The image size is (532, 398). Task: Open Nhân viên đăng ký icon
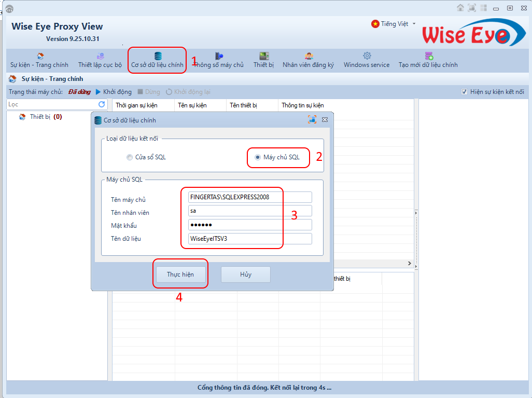point(309,56)
